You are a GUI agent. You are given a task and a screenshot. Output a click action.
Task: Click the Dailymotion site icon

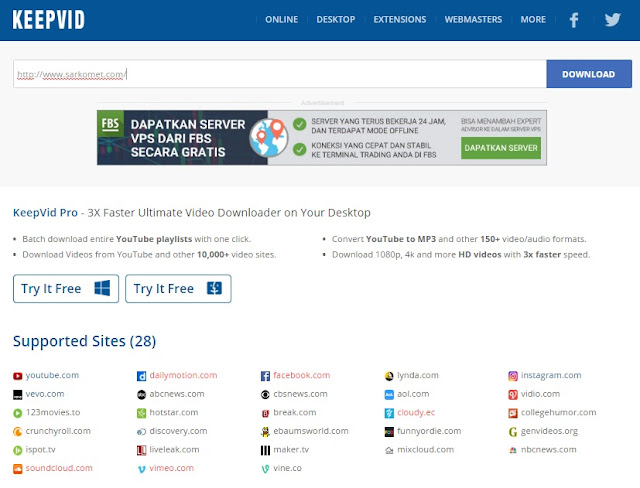141,376
